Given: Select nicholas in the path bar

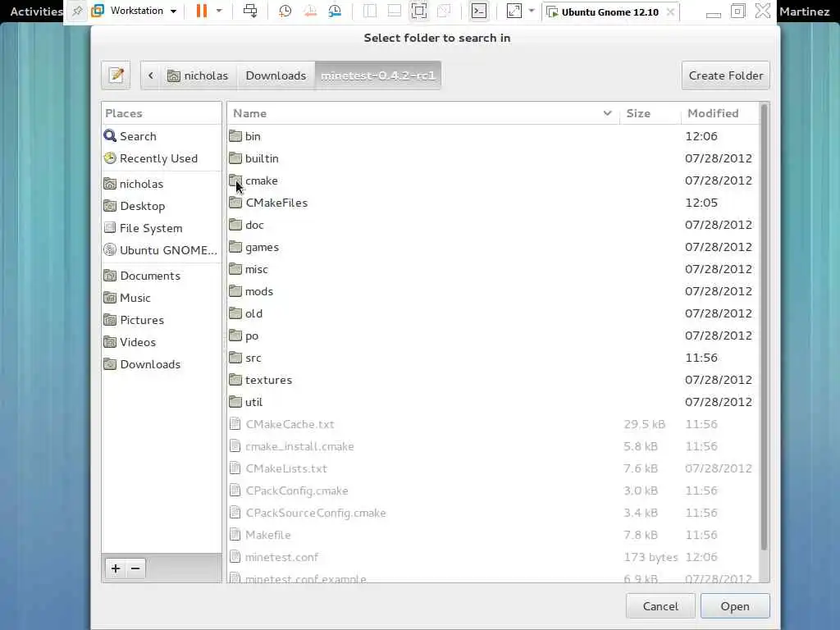Looking at the screenshot, I should [x=198, y=75].
